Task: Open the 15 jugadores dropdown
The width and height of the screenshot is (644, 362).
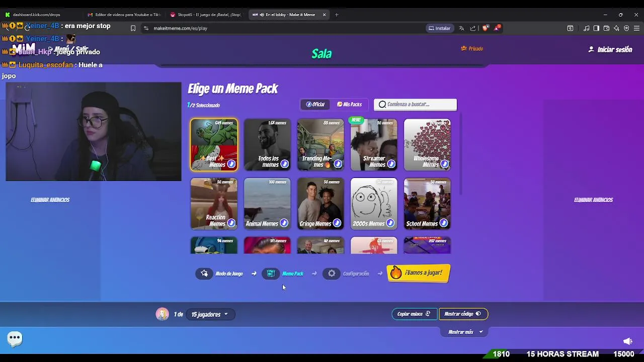Action: (x=209, y=314)
